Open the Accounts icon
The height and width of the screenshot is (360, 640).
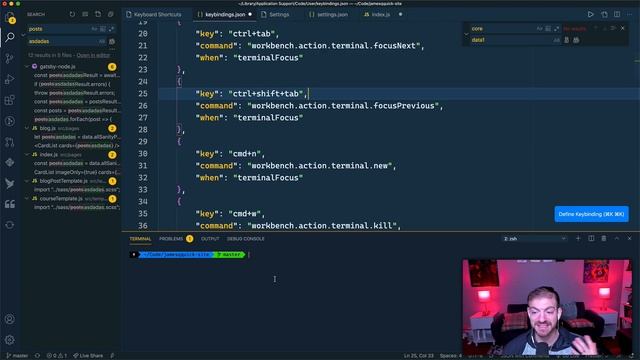[10, 319]
